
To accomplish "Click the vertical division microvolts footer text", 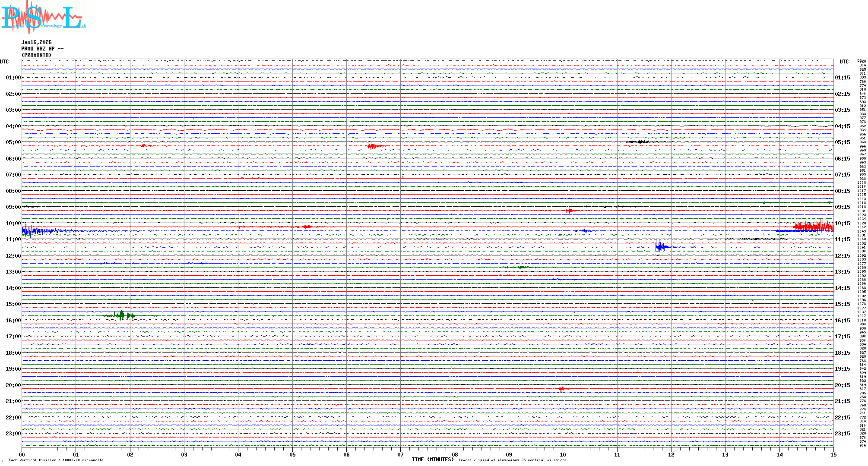I will [56, 460].
